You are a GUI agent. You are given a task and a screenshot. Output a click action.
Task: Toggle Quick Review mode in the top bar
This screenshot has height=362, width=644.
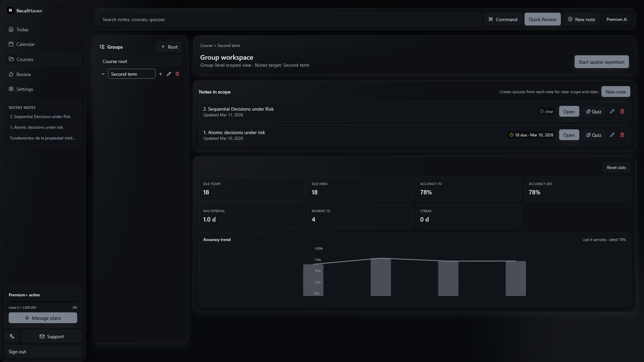pos(542,19)
